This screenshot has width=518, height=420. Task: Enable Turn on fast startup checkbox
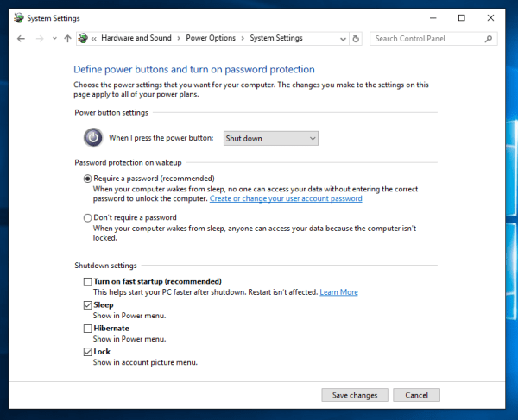click(87, 282)
